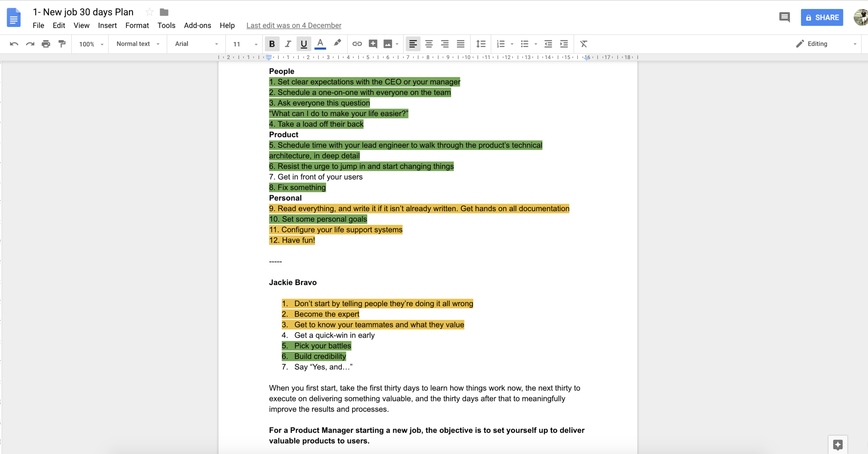This screenshot has height=454, width=868.
Task: Expand the Arial font dropdown
Action: [196, 44]
